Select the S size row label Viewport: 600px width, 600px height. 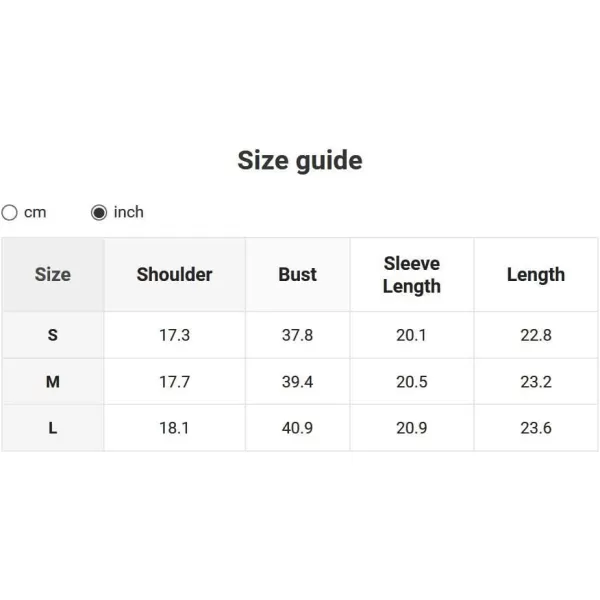[x=53, y=335]
